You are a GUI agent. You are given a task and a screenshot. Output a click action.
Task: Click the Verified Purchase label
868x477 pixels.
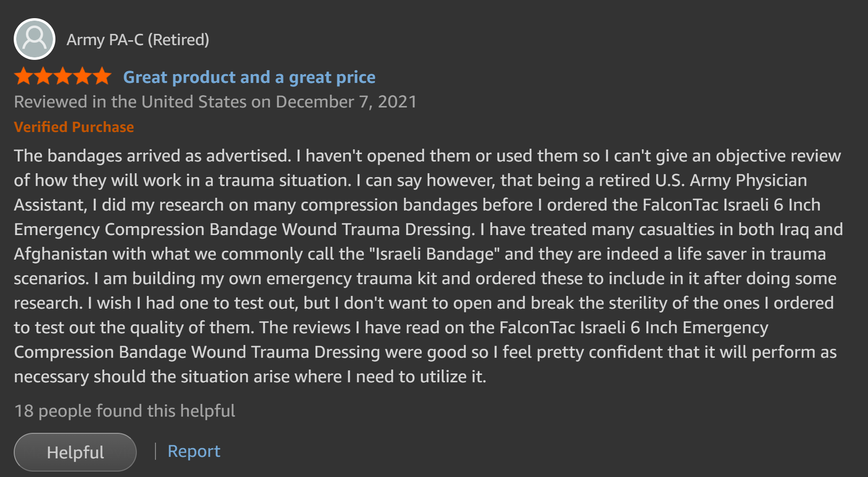tap(74, 127)
